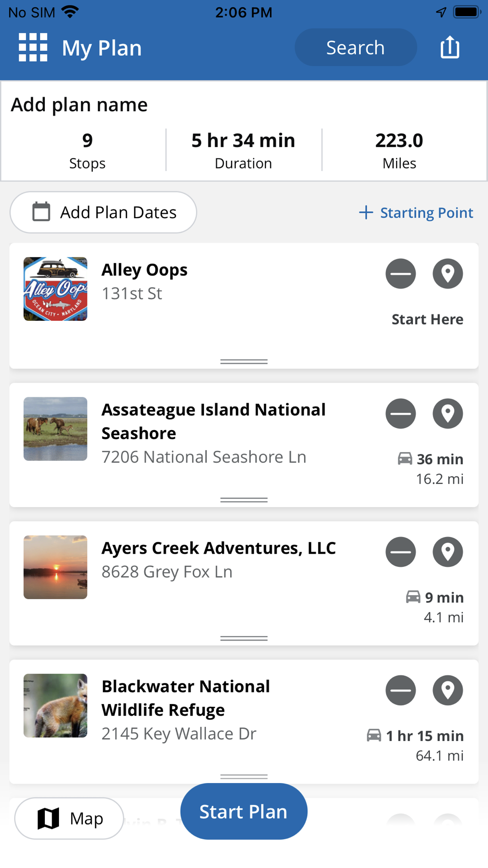This screenshot has height=868, width=488.
Task: Remove Ayers Creek Adventures stop
Action: coord(401,552)
